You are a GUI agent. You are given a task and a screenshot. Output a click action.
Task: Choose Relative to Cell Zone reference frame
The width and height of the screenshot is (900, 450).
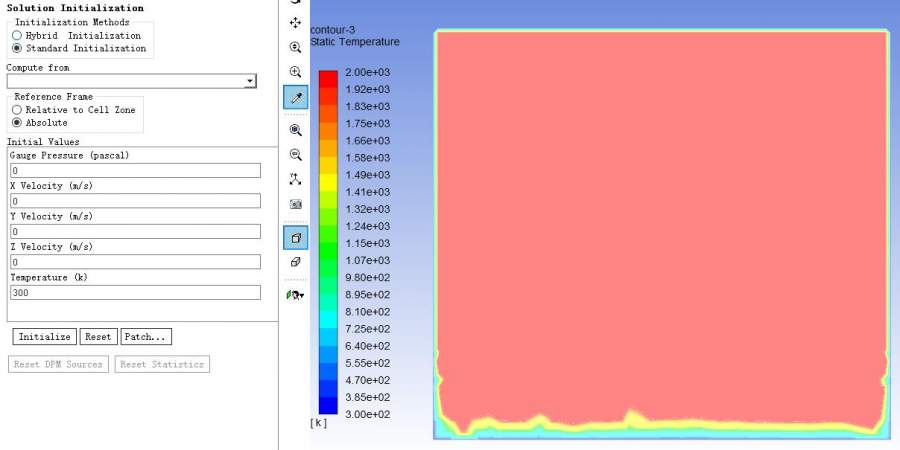17,110
